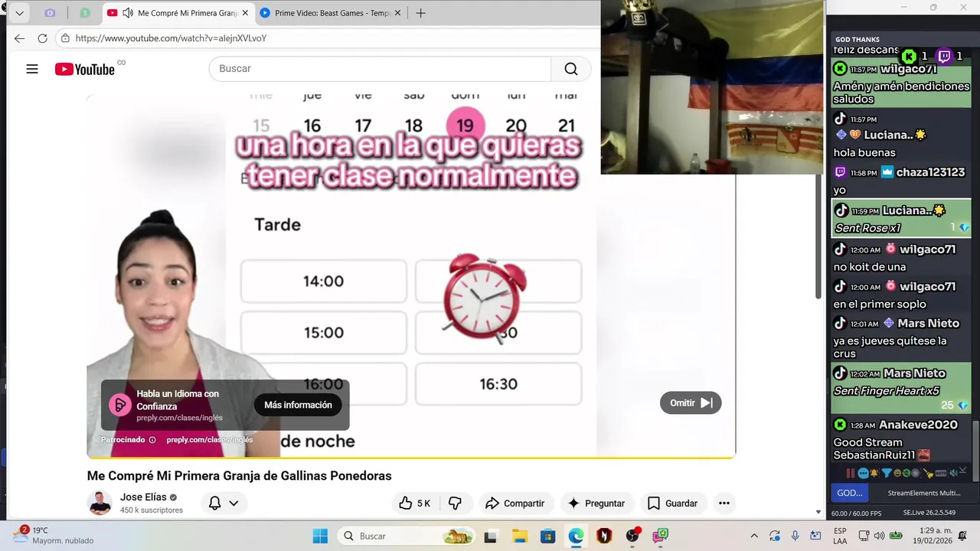This screenshot has width=980, height=551.
Task: Open Jose Elías channel name
Action: [143, 497]
